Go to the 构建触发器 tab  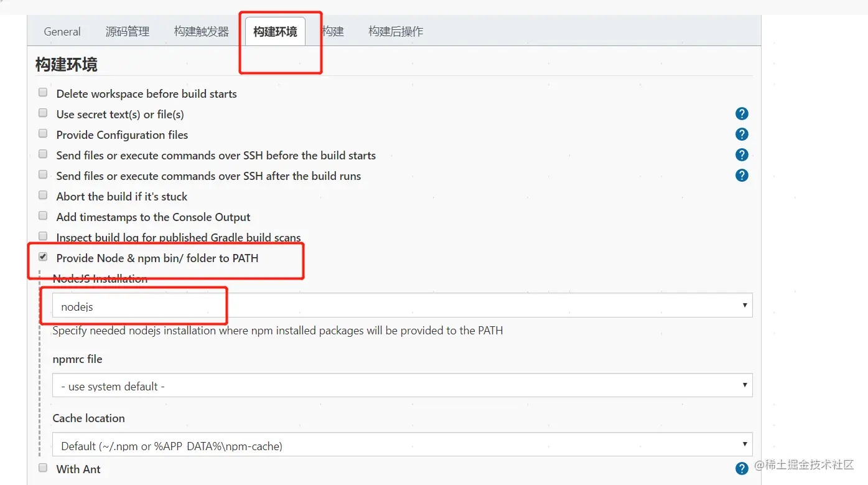tap(202, 32)
